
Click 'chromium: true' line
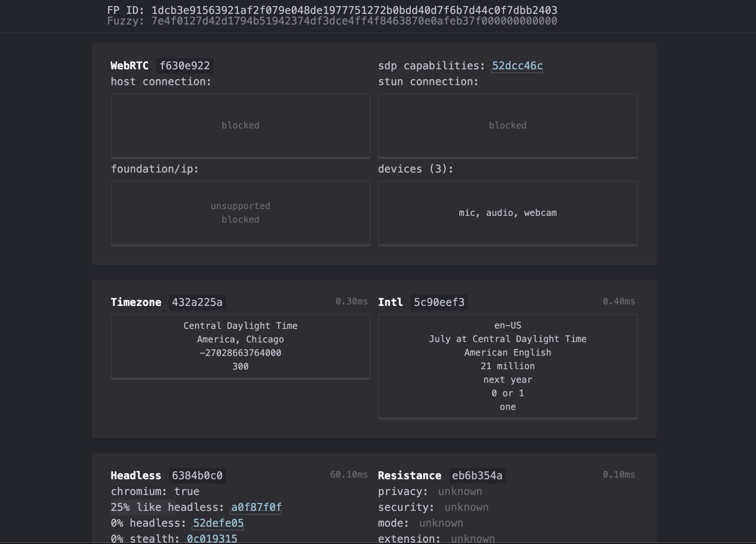(155, 492)
